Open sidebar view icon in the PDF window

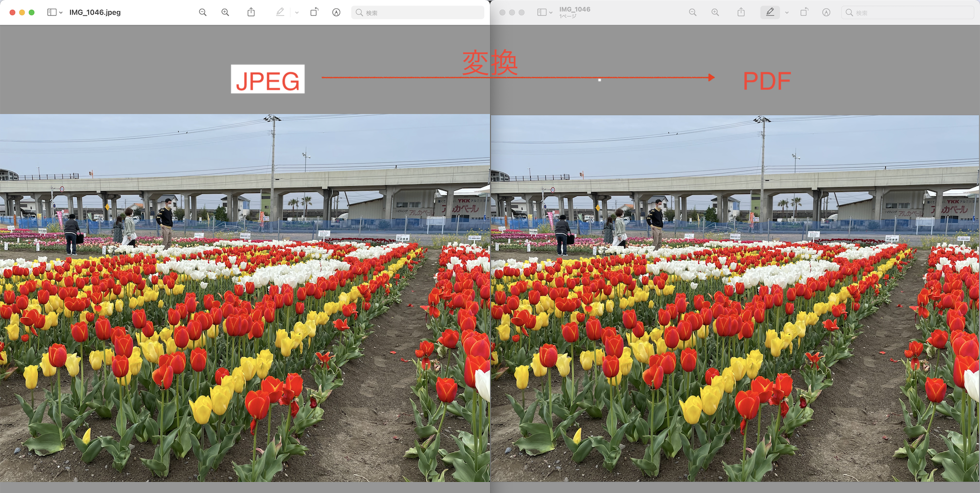coord(542,12)
